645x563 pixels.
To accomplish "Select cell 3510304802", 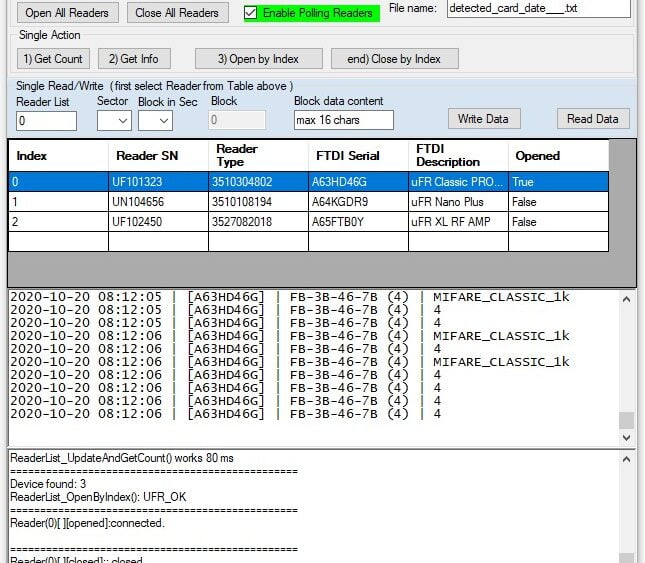I will coord(258,182).
